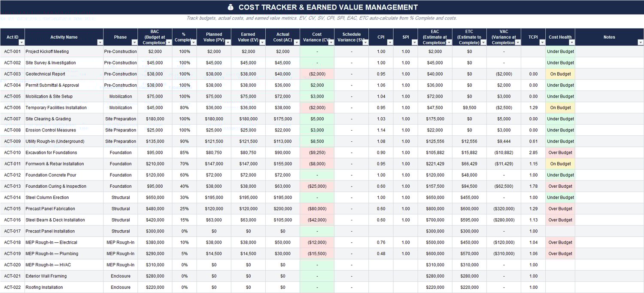Select 'Temporary Facilities Installation' cell

(x=64, y=108)
